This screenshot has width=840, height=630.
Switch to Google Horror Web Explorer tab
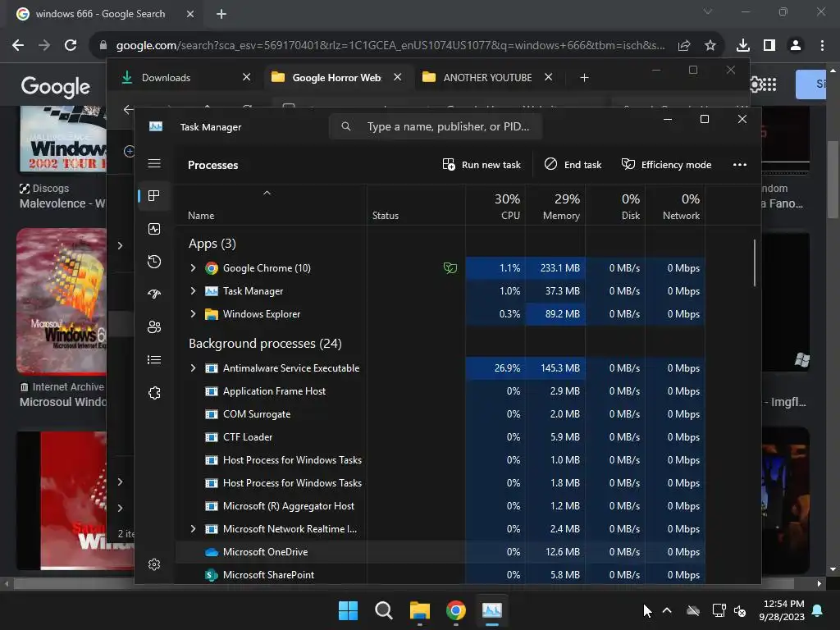tap(337, 78)
